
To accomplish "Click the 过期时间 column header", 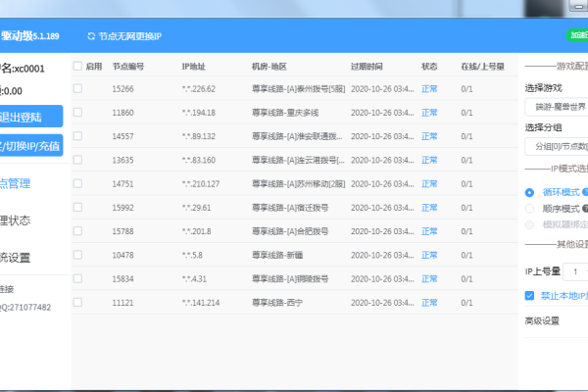I will (367, 67).
